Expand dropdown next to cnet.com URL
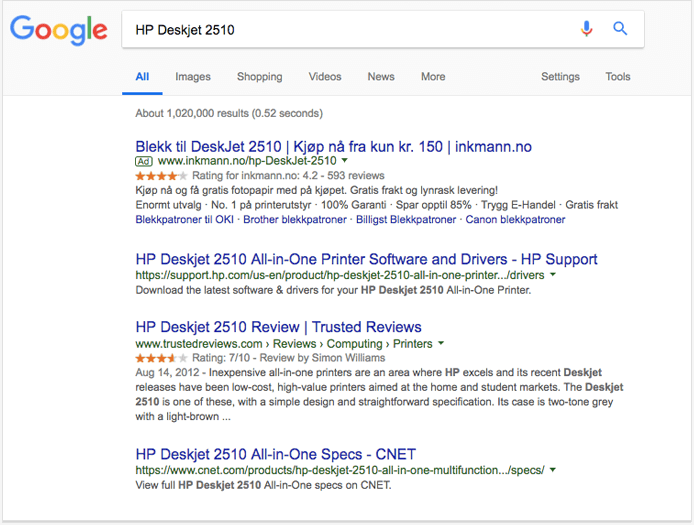This screenshot has width=694, height=525. pos(553,470)
